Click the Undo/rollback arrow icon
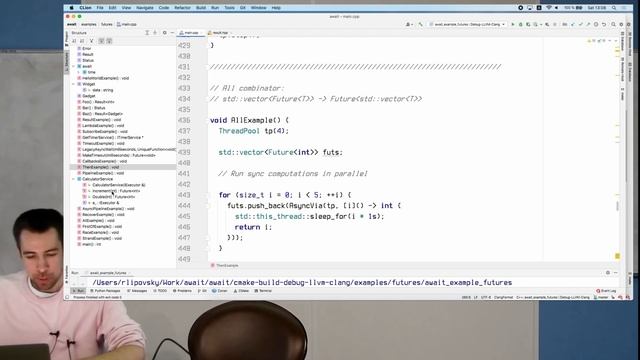This screenshot has height=360, width=640. (x=604, y=24)
